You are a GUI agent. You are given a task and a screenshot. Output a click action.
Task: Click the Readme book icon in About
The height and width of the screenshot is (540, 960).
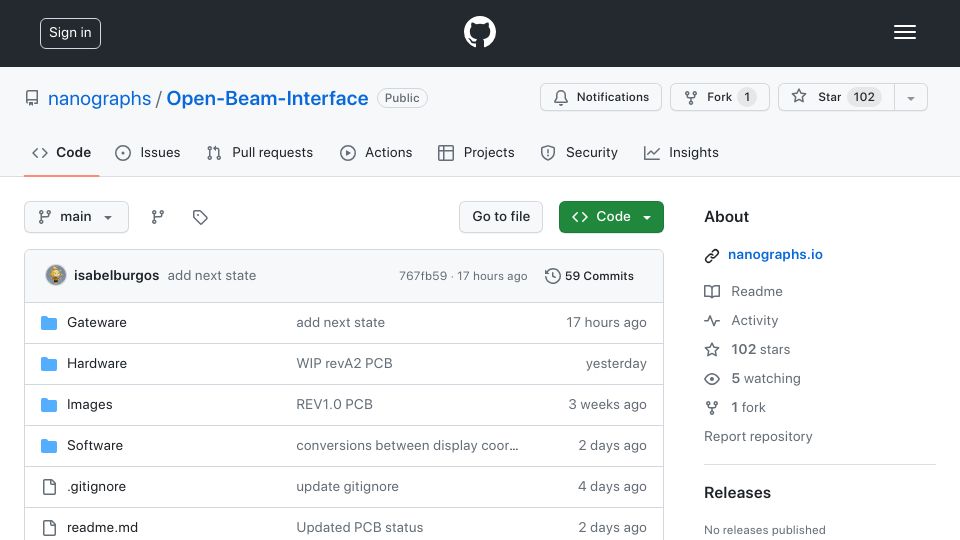point(711,291)
